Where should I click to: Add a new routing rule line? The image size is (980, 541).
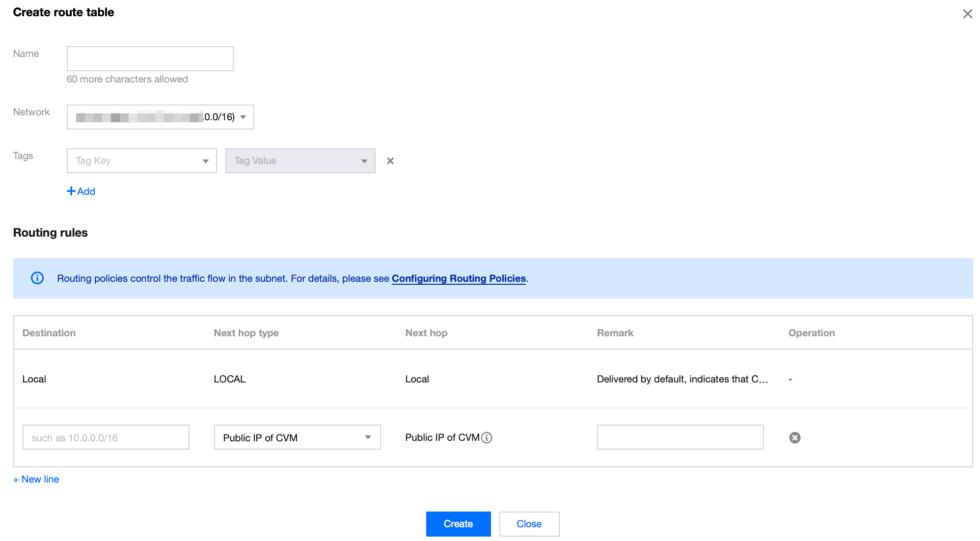pyautogui.click(x=36, y=479)
